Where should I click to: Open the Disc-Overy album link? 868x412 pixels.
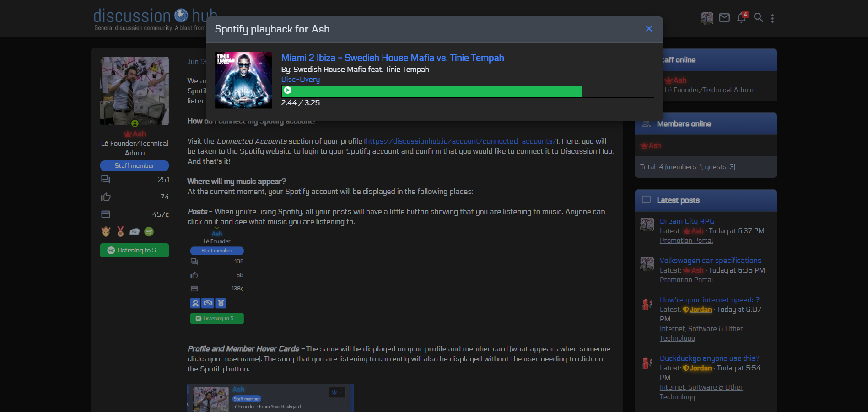(301, 80)
